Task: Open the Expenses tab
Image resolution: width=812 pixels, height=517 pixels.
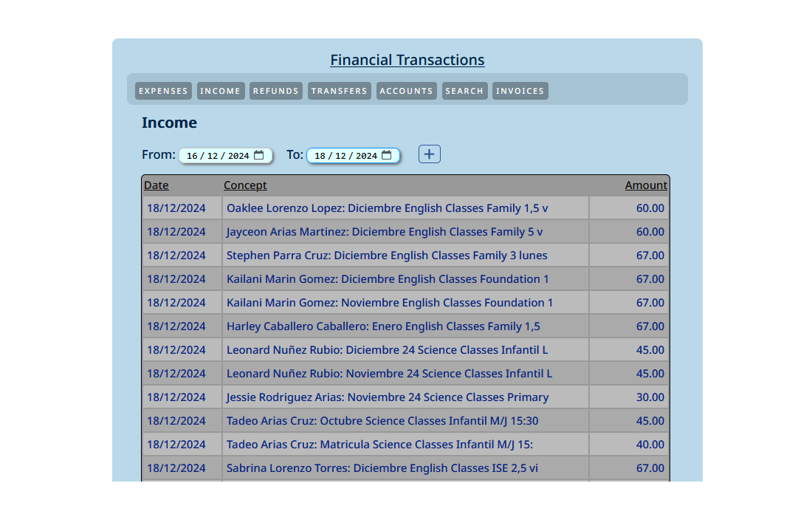Action: coord(163,91)
